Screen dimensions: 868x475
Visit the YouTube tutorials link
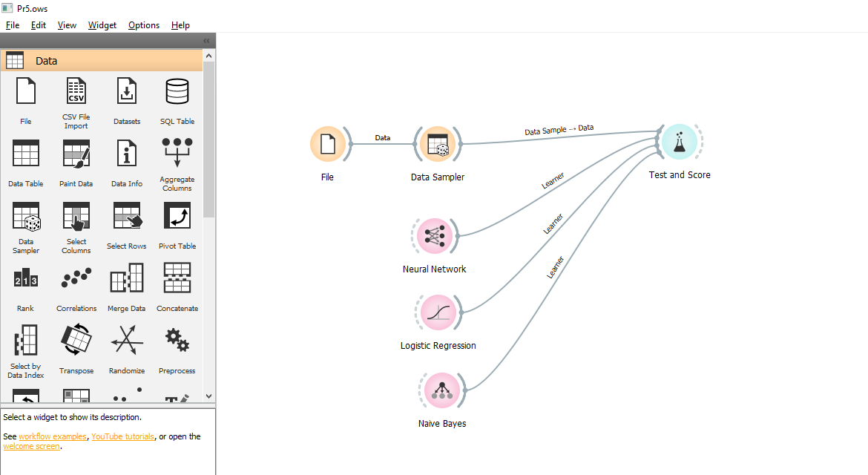point(122,436)
